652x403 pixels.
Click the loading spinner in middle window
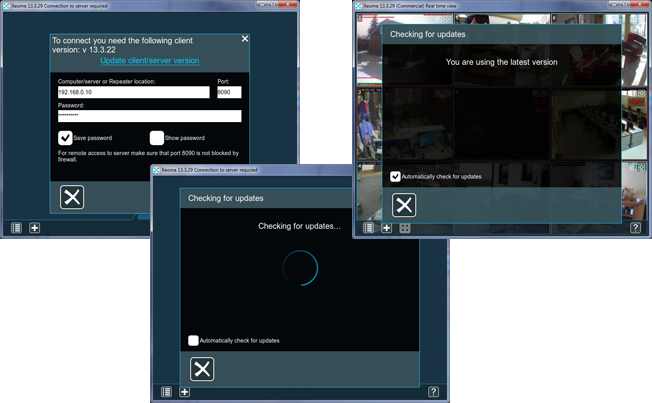pos(300,268)
